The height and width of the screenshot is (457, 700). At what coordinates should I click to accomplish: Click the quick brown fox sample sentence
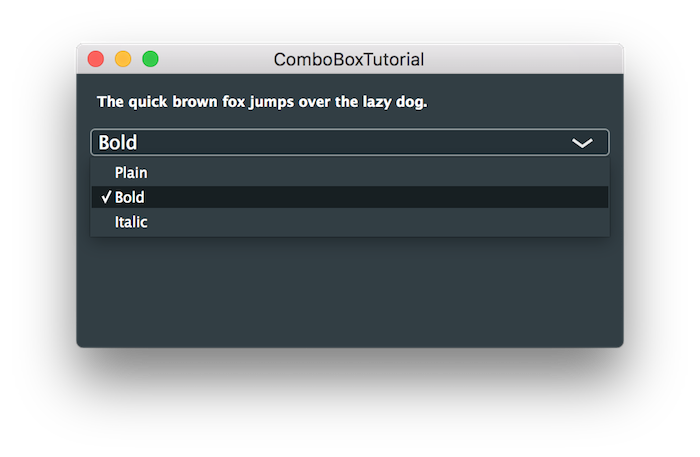pos(262,102)
